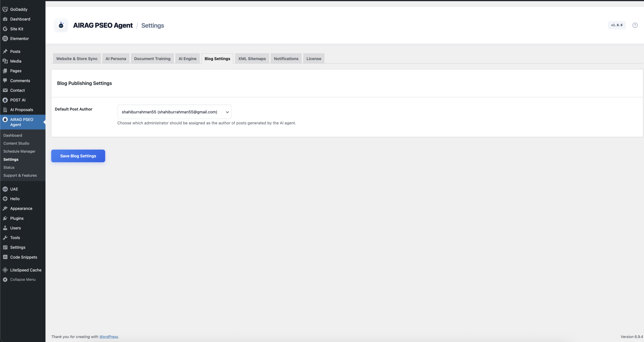The width and height of the screenshot is (644, 342).
Task: Click the author helper description text
Action: click(207, 123)
